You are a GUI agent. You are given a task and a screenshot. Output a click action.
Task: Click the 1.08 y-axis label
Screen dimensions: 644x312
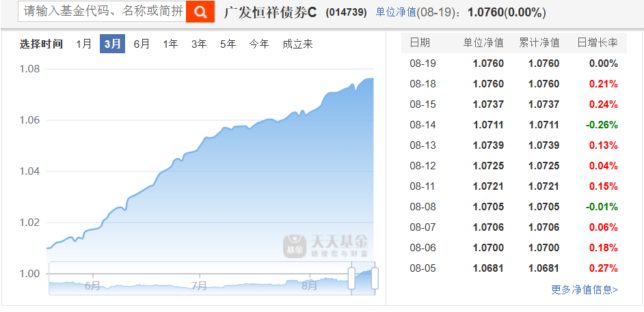click(x=30, y=68)
